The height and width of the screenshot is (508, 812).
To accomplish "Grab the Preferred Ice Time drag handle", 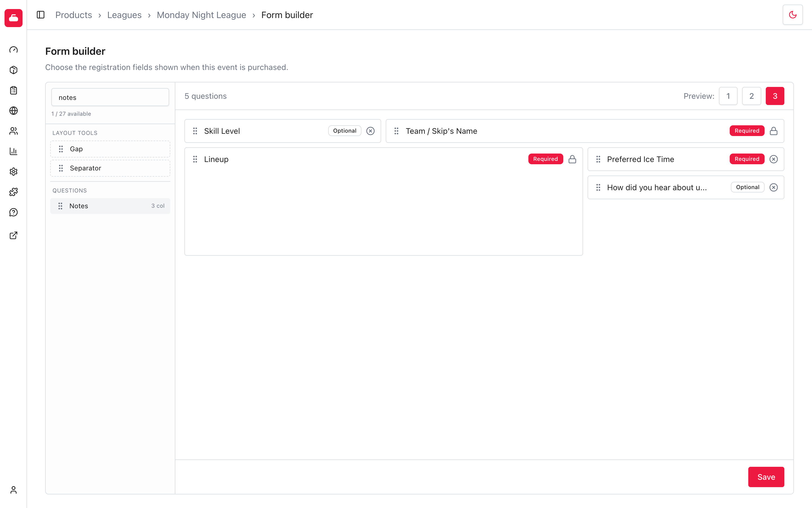I will pos(598,159).
